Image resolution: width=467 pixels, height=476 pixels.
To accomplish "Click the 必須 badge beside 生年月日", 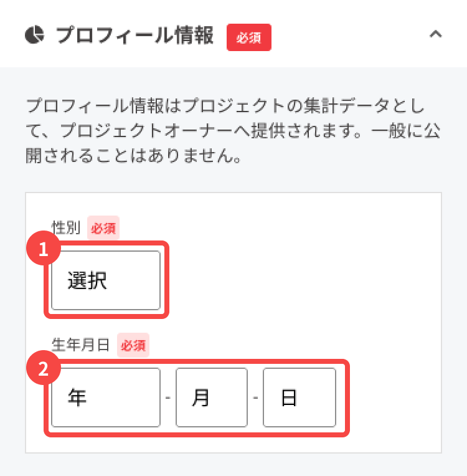I will pyautogui.click(x=133, y=345).
